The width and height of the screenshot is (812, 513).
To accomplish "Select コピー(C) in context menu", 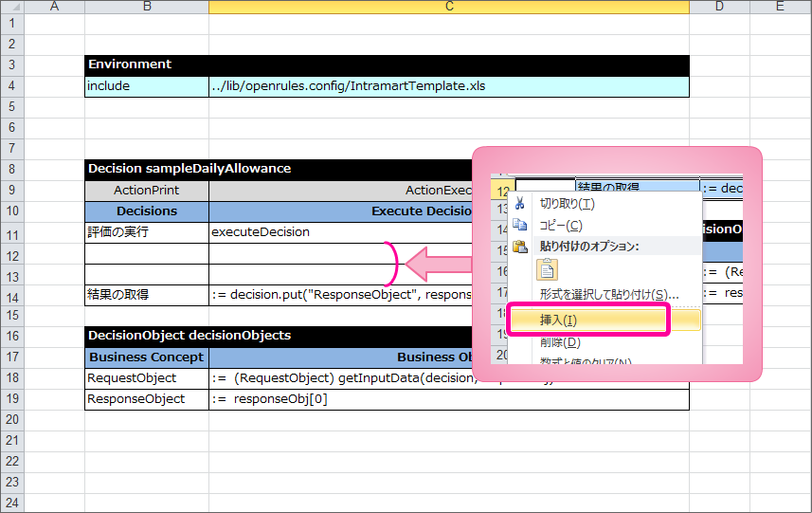I will [x=561, y=226].
